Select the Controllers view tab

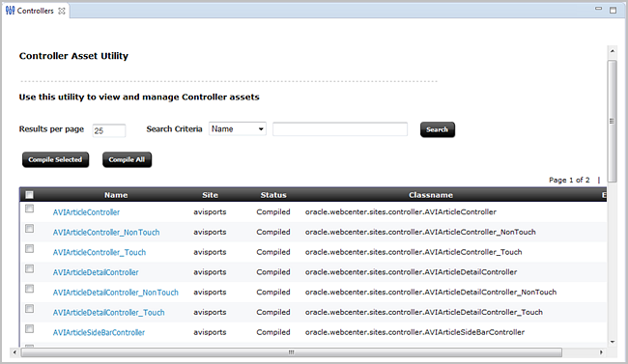coord(35,11)
